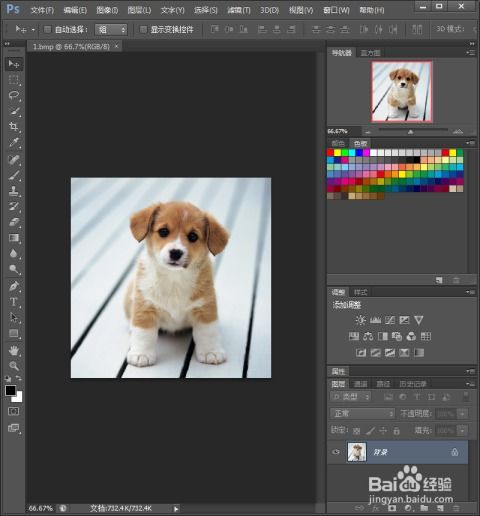Click the create new layer icon
Image resolution: width=480 pixels, height=516 pixels.
tap(440, 508)
